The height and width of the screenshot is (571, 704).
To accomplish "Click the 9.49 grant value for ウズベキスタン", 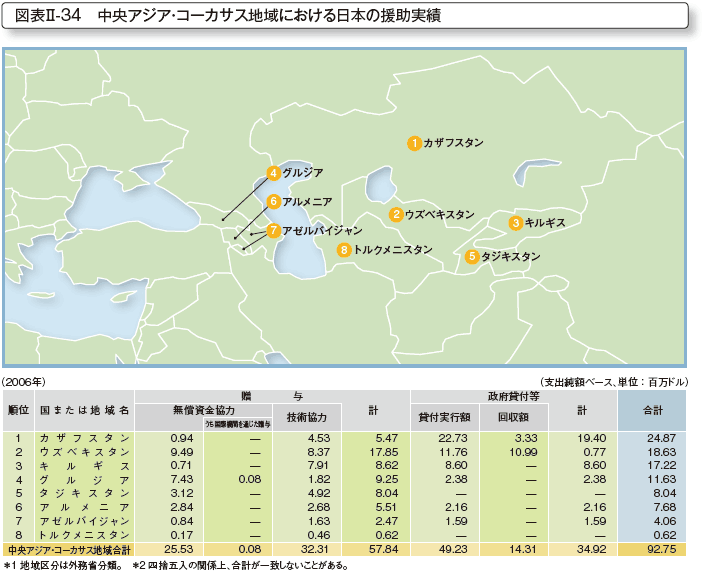I will [182, 452].
